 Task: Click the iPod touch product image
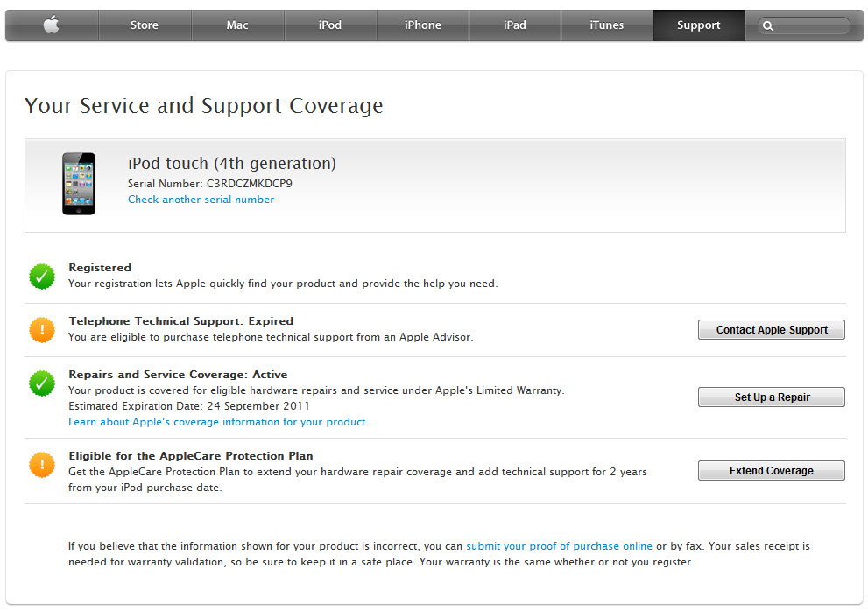point(79,184)
